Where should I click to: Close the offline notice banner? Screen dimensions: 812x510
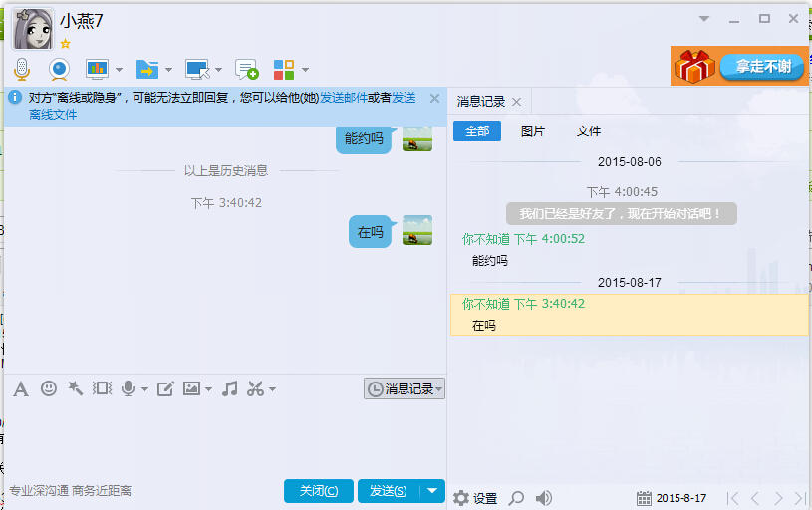[434, 98]
